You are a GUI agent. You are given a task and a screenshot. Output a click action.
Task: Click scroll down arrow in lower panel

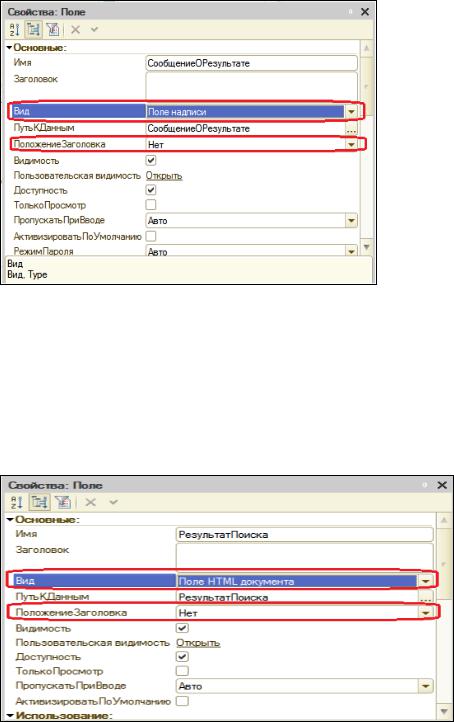pyautogui.click(x=444, y=711)
